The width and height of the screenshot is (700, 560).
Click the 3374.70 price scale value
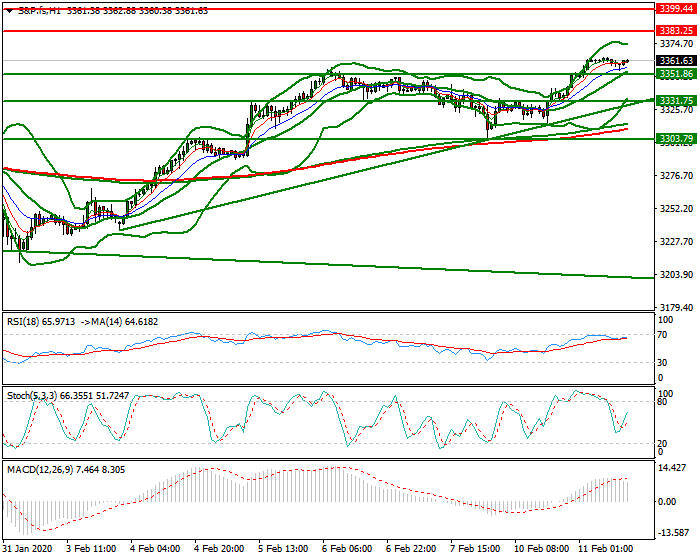(x=676, y=43)
